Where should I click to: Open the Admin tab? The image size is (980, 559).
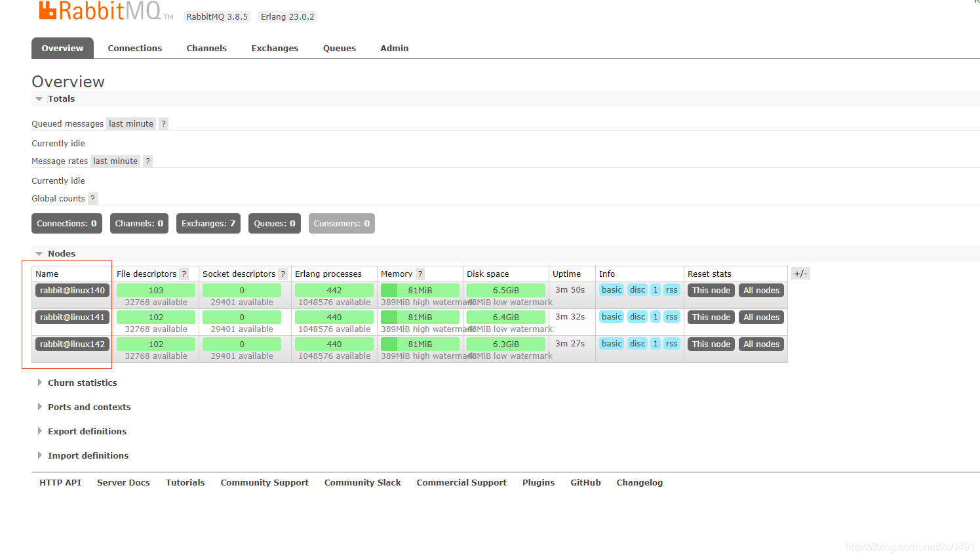point(395,48)
